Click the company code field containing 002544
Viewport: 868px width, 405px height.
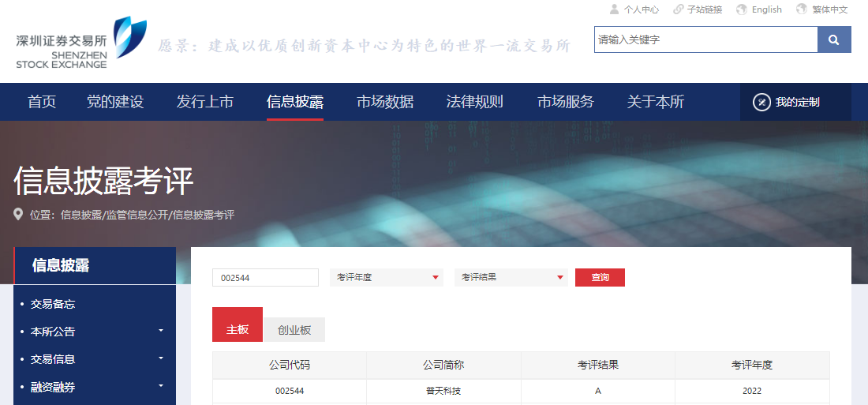click(266, 278)
